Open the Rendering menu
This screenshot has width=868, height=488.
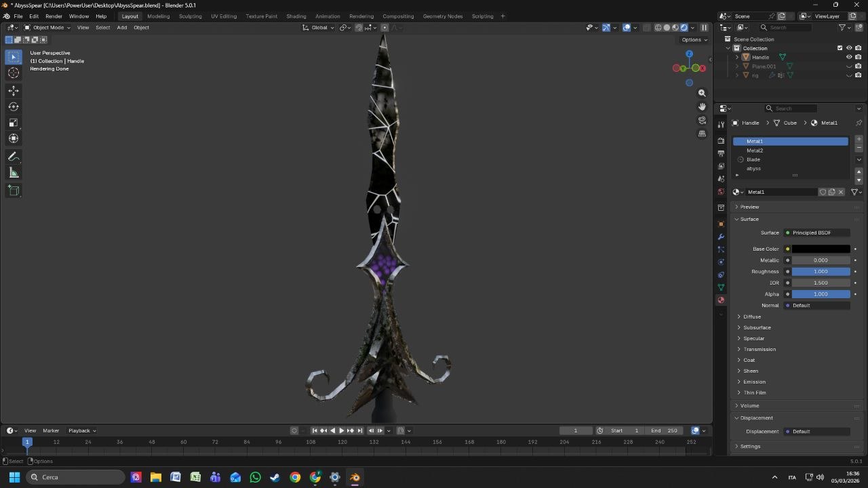pyautogui.click(x=361, y=16)
